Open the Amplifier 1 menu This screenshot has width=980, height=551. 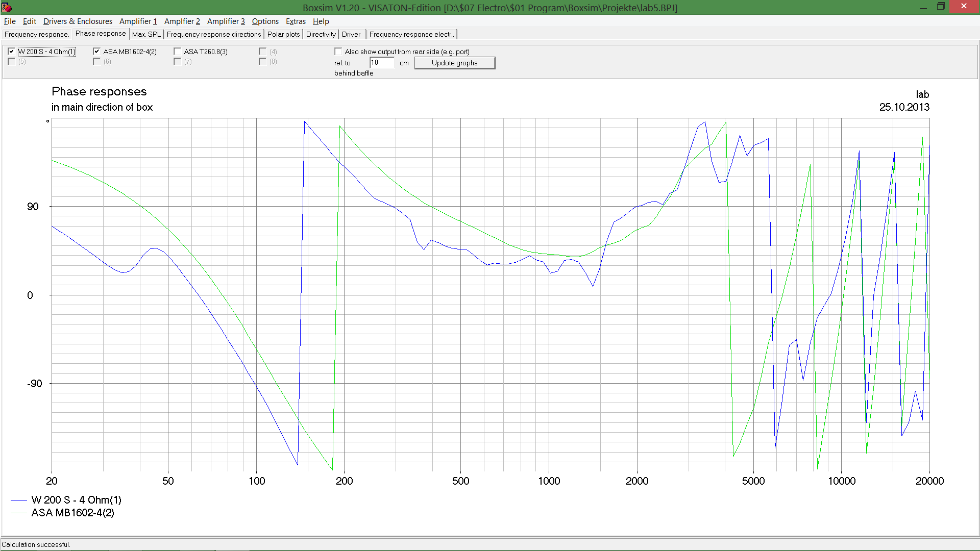pyautogui.click(x=138, y=21)
